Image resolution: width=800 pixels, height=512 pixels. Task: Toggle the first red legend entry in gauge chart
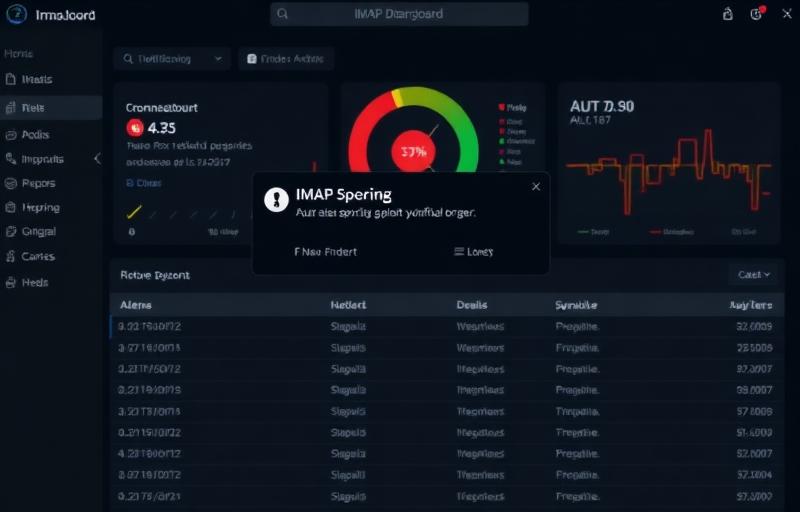(501, 106)
